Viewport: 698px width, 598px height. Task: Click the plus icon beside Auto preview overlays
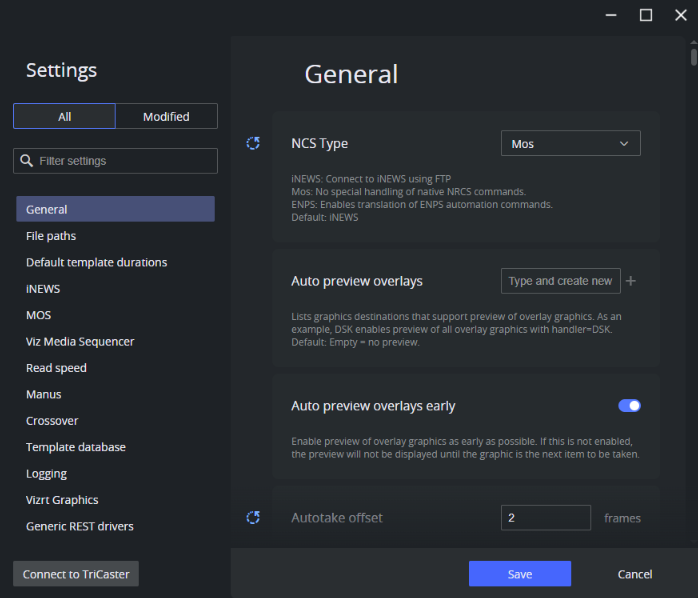click(x=631, y=281)
